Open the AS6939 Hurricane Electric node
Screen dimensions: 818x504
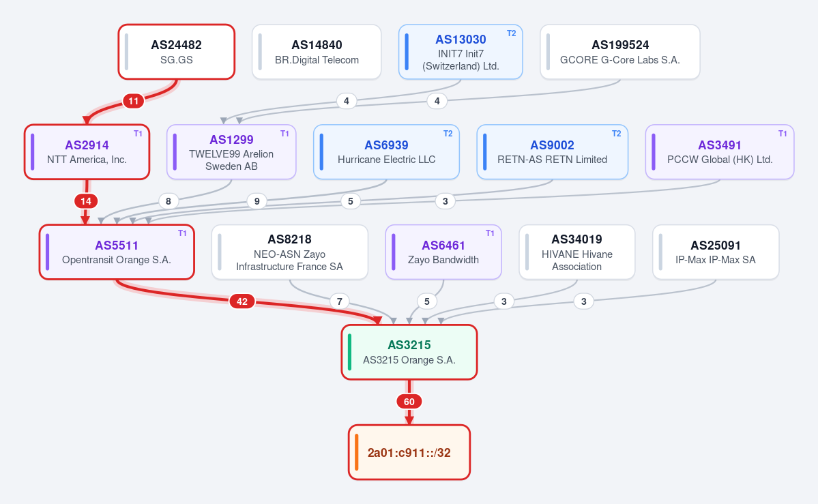387,152
